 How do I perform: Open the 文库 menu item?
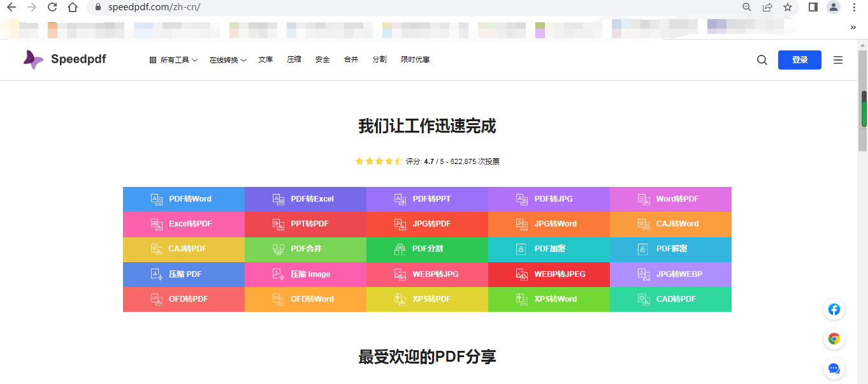(266, 59)
